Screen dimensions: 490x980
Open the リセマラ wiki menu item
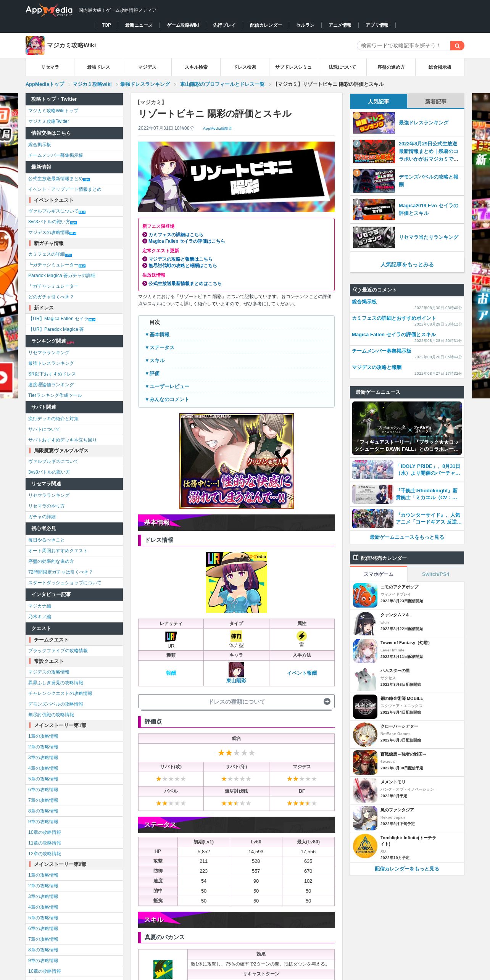coord(50,67)
